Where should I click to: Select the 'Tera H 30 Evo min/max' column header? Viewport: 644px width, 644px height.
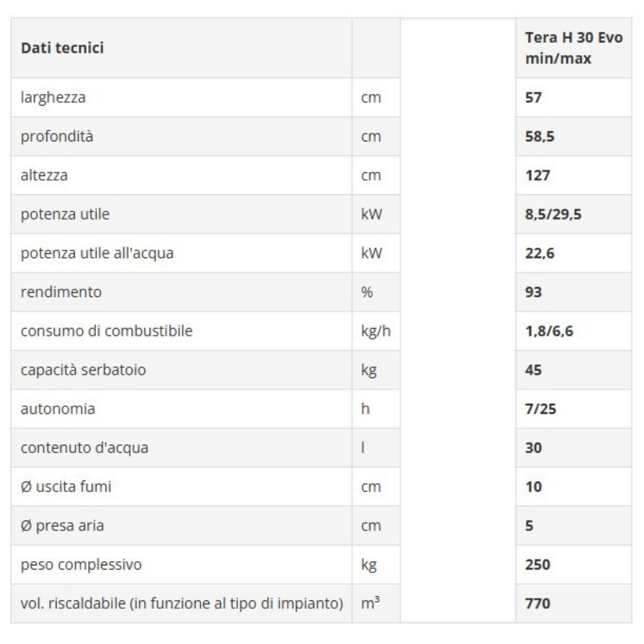click(x=574, y=48)
